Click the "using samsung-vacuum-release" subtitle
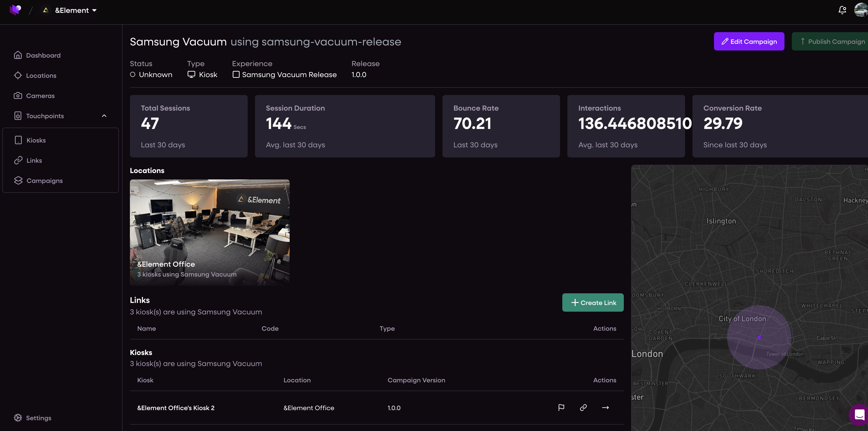Screen dimensions: 868x431 316,42
